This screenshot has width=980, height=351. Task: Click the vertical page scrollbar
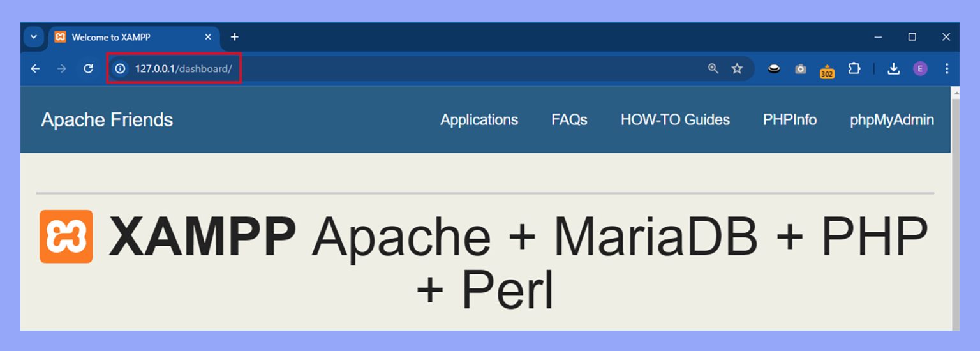pos(955,211)
